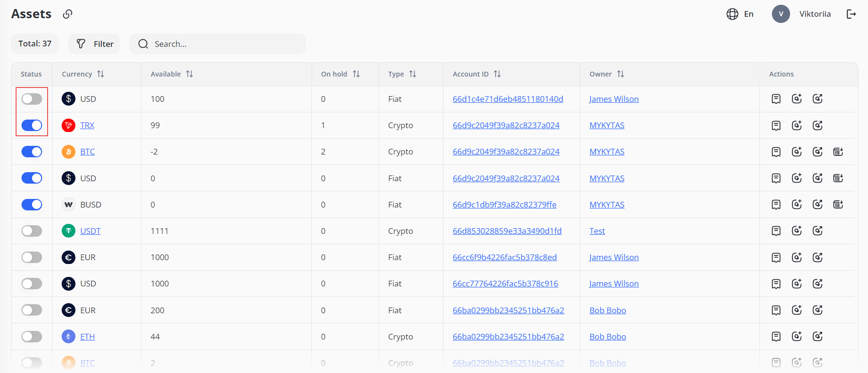The width and height of the screenshot is (868, 373).
Task: Enable the USD 1000 status switch
Action: point(32,284)
